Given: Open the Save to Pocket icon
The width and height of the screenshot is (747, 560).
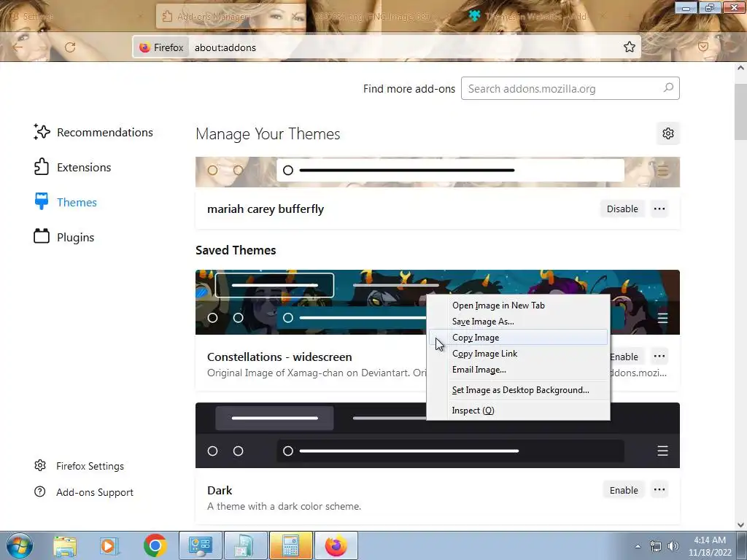Looking at the screenshot, I should [x=703, y=47].
